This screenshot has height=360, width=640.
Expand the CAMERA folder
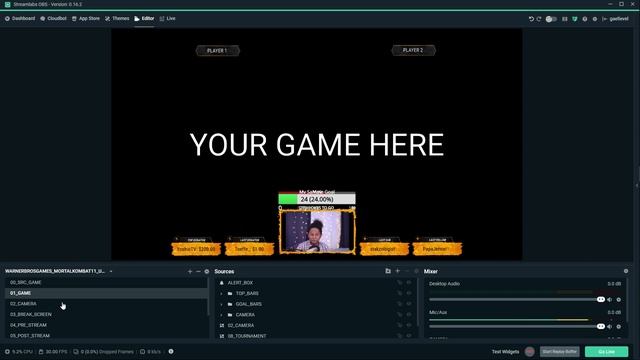221,315
